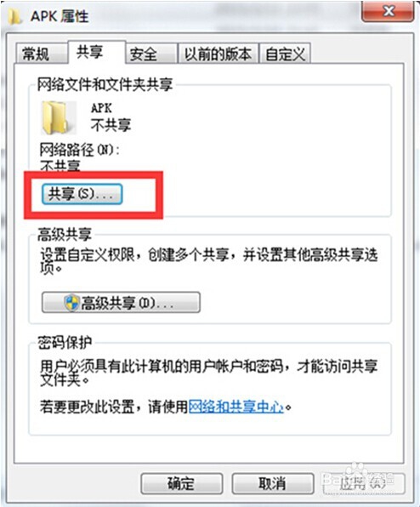Screen dimensions: 420x507
Task: Open 高级共享(D)... advanced sharing settings
Action: click(x=121, y=303)
